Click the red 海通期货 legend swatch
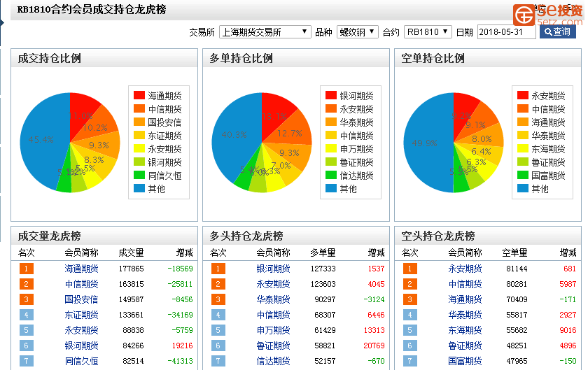The width and height of the screenshot is (588, 370). coord(139,95)
